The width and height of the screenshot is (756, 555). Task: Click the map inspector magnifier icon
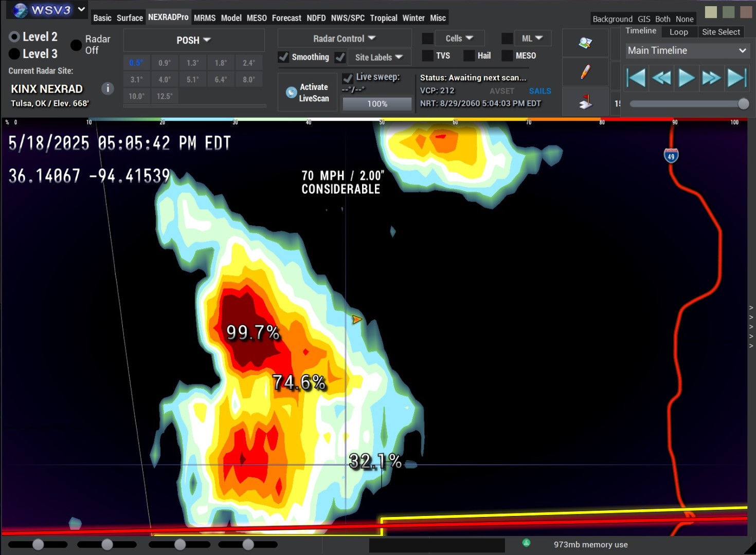[585, 43]
